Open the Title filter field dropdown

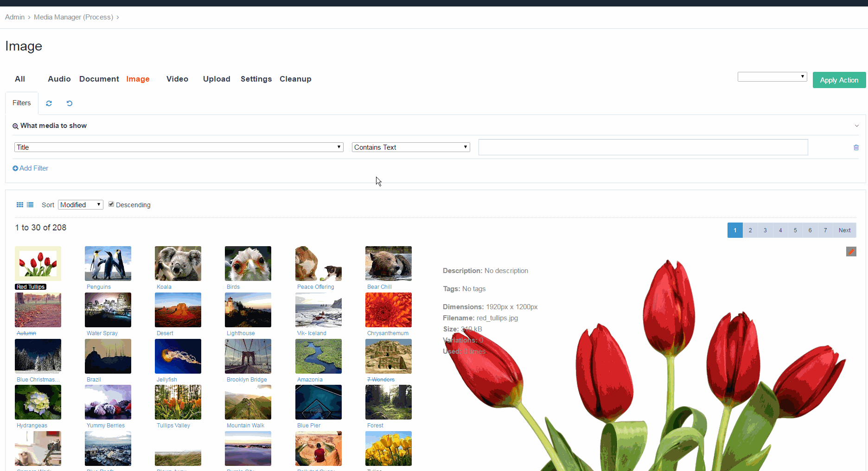178,147
